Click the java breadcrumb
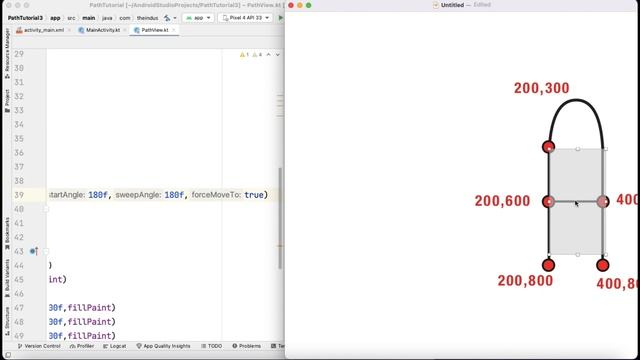This screenshot has height=360, width=640. pos(107,18)
